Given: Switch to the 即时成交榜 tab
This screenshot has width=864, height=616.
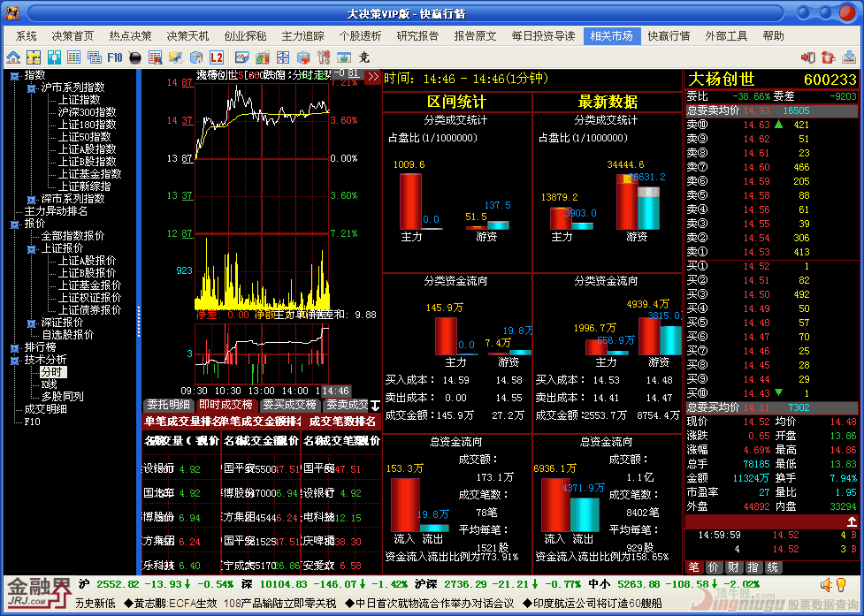Looking at the screenshot, I should pos(226,405).
